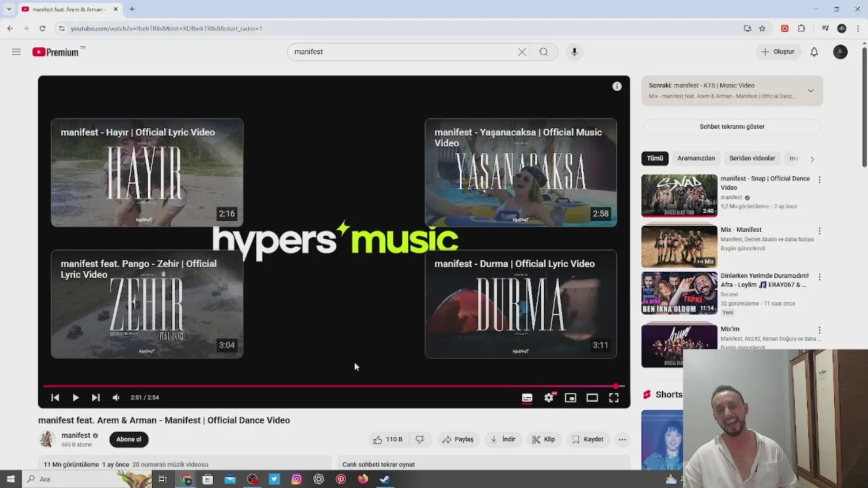Open the Durma Official Lyric Video card
The image size is (868, 488).
521,304
